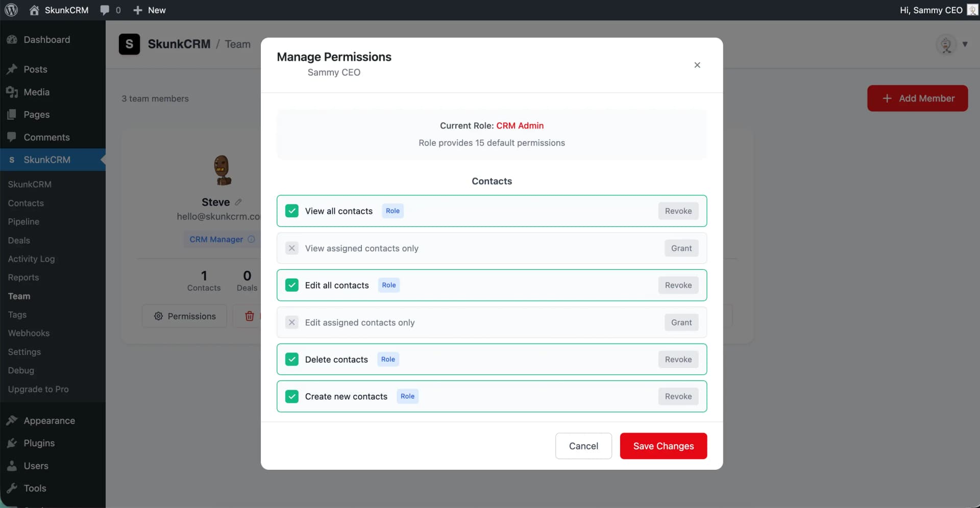Select the SkunkCRM plugin icon
The width and height of the screenshot is (980, 508).
pos(12,160)
